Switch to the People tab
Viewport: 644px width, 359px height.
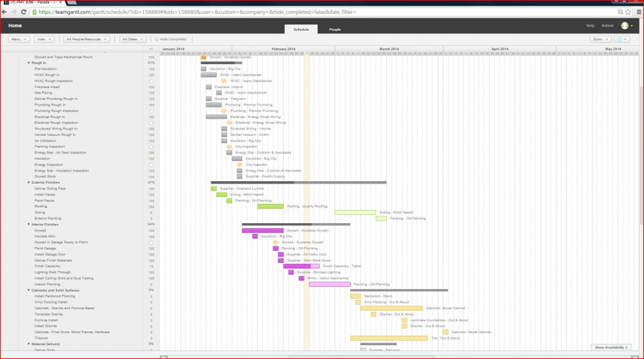click(335, 29)
